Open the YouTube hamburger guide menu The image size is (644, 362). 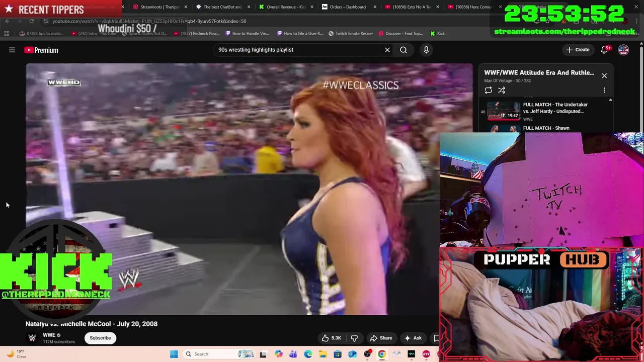pos(12,50)
